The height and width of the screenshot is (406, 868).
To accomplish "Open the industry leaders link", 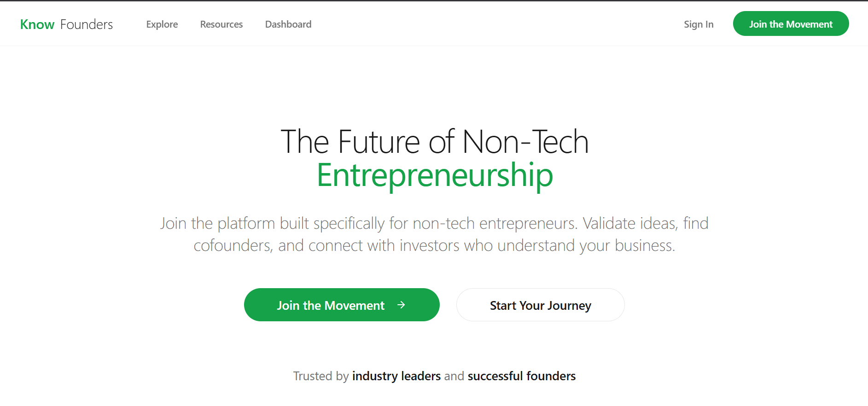I will click(396, 376).
